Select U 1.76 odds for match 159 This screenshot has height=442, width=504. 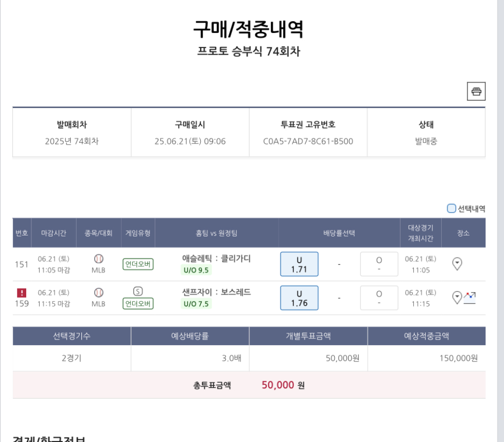[x=299, y=298]
